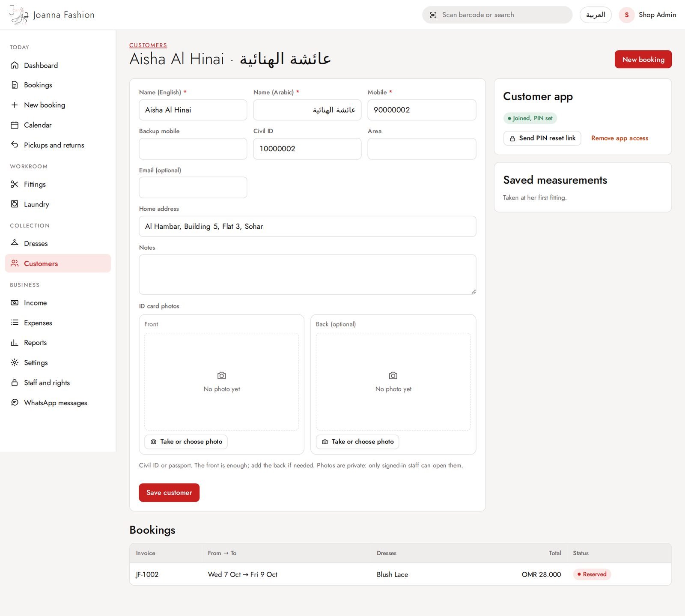685x616 pixels.
Task: Click the Shop Admin avatar circle
Action: click(626, 15)
